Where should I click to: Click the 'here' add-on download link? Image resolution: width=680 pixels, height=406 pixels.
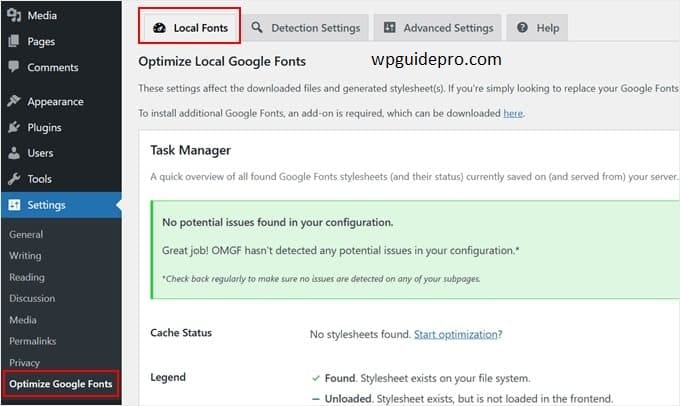(513, 113)
